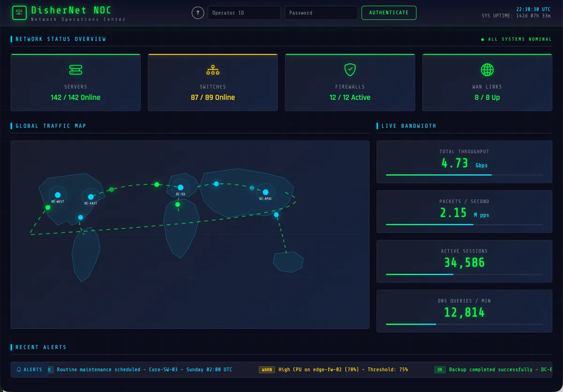Click the 2.15 M pps value
Image resolution: width=563 pixels, height=392 pixels.
point(464,213)
